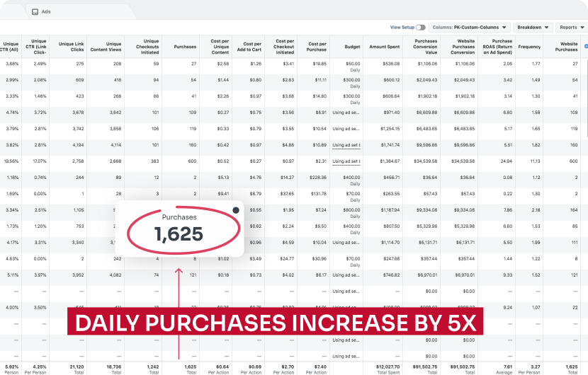588x375 pixels.
Task: Select the Unique Link Clicks column header
Action: pyautogui.click(x=71, y=47)
